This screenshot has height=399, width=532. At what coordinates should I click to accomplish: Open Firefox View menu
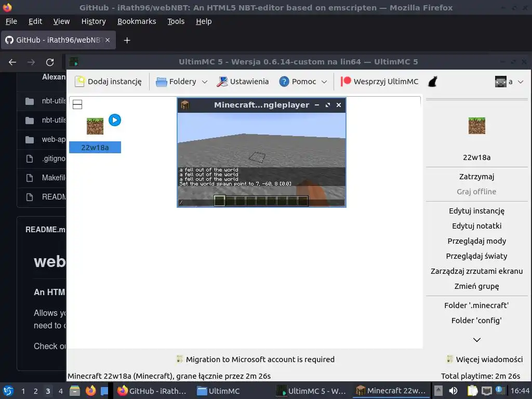[61, 21]
